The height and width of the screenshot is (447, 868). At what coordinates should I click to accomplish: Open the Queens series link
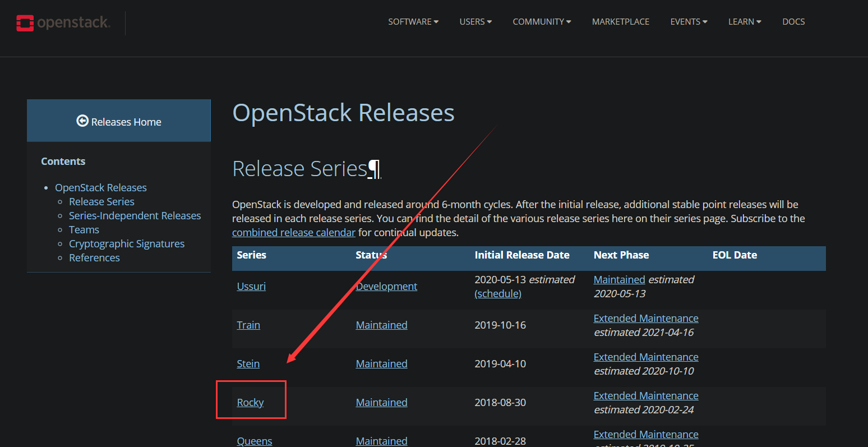click(x=255, y=441)
